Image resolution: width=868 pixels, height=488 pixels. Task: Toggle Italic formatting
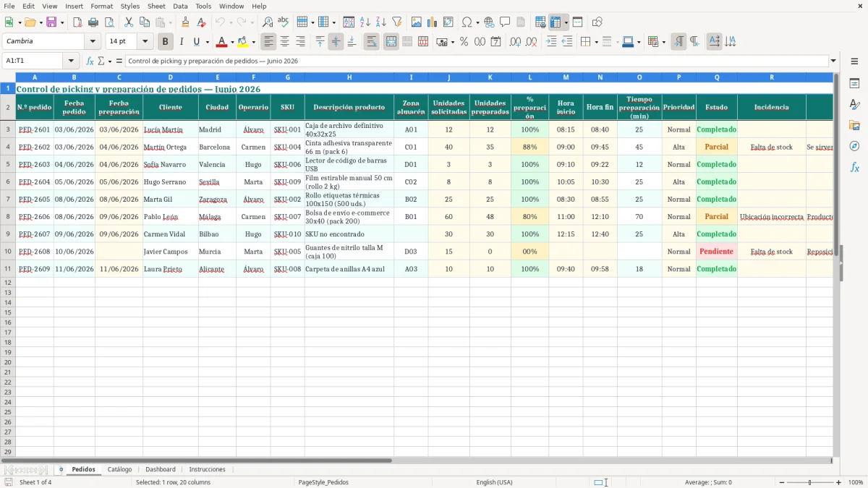[x=182, y=42]
